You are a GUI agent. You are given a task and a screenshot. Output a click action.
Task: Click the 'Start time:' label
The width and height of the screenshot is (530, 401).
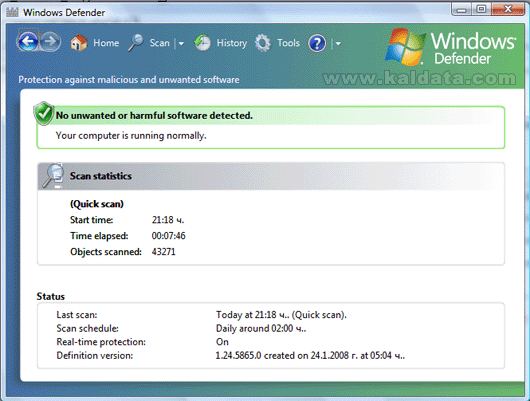pos(92,220)
